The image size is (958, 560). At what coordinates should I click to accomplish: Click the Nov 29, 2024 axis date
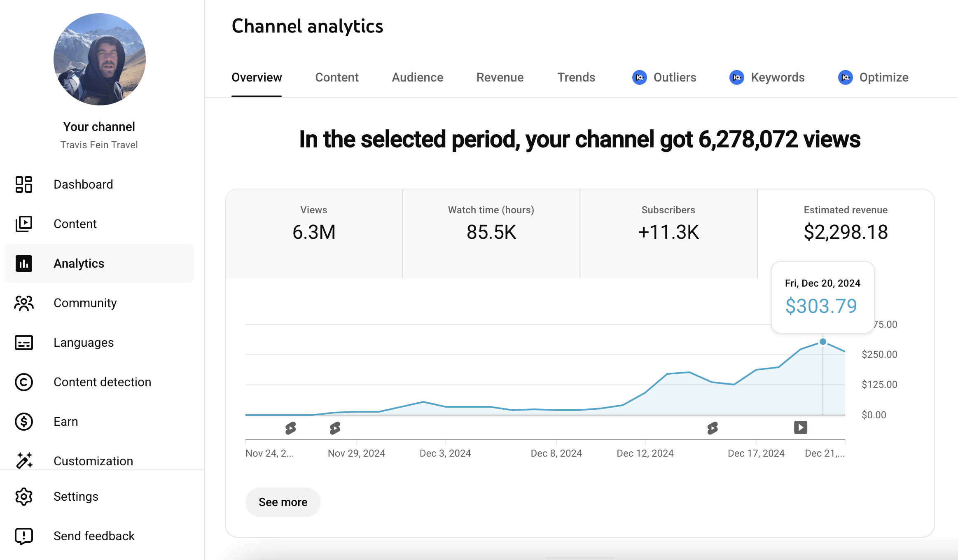(x=356, y=453)
